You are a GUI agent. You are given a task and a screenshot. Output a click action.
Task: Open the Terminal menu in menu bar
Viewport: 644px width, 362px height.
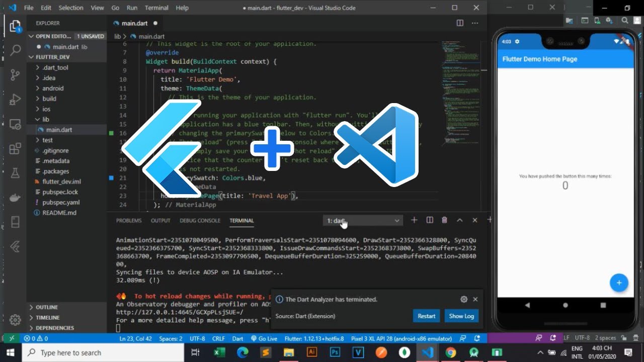click(156, 8)
